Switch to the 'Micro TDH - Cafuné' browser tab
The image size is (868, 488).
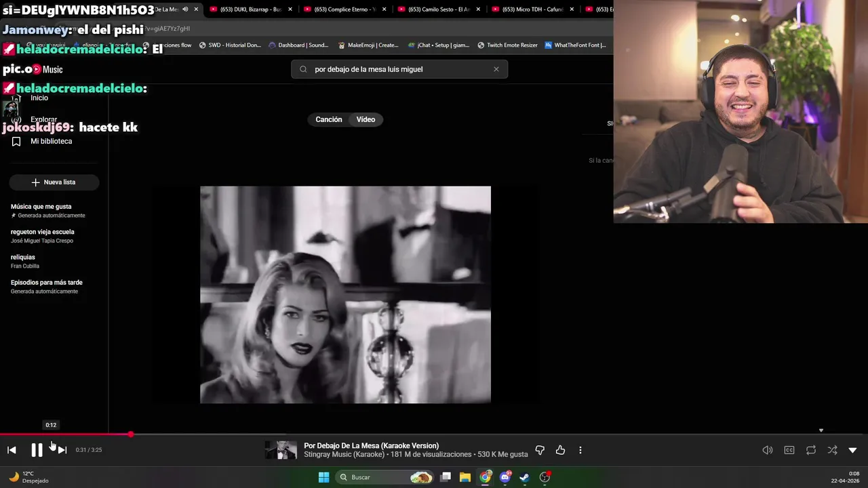click(x=533, y=9)
